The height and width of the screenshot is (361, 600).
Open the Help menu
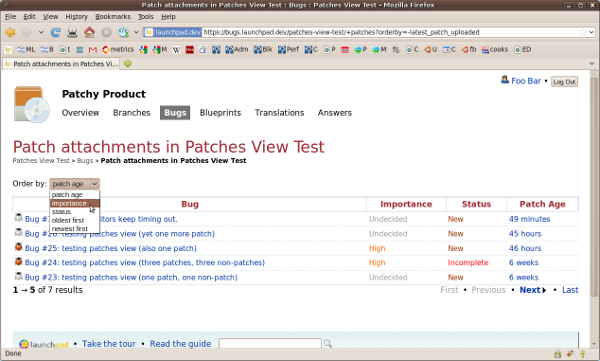(168, 16)
